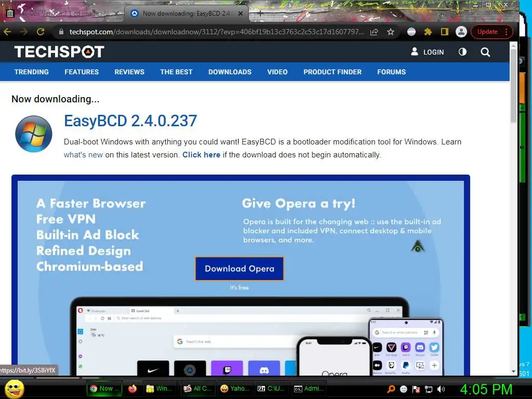Use "Click here" to start download manually
Viewport: 532px width, 399px height.
[201, 155]
